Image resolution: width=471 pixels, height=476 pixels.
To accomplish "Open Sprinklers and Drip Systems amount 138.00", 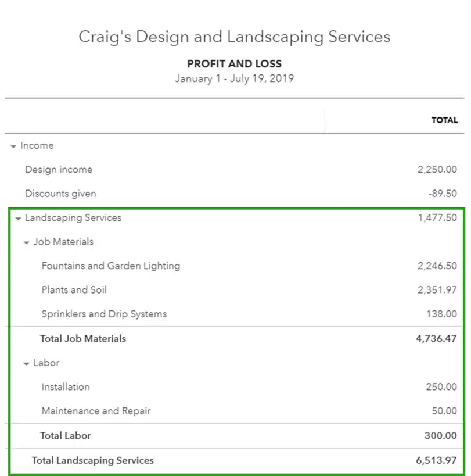I will tap(441, 314).
